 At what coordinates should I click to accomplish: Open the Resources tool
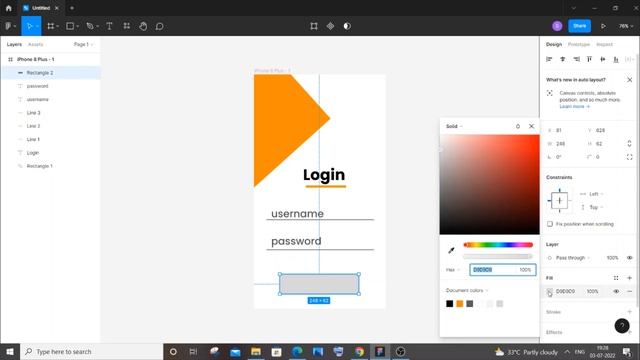pos(127,26)
